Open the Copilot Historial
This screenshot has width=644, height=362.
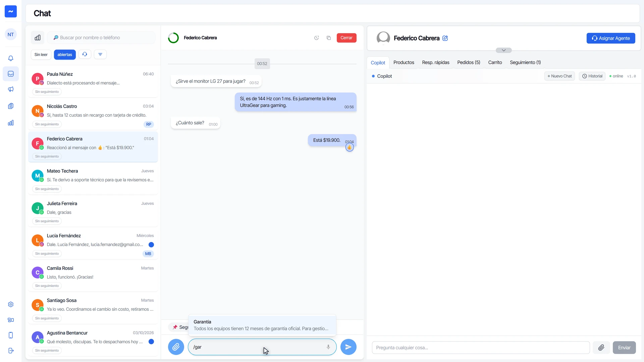point(592,76)
